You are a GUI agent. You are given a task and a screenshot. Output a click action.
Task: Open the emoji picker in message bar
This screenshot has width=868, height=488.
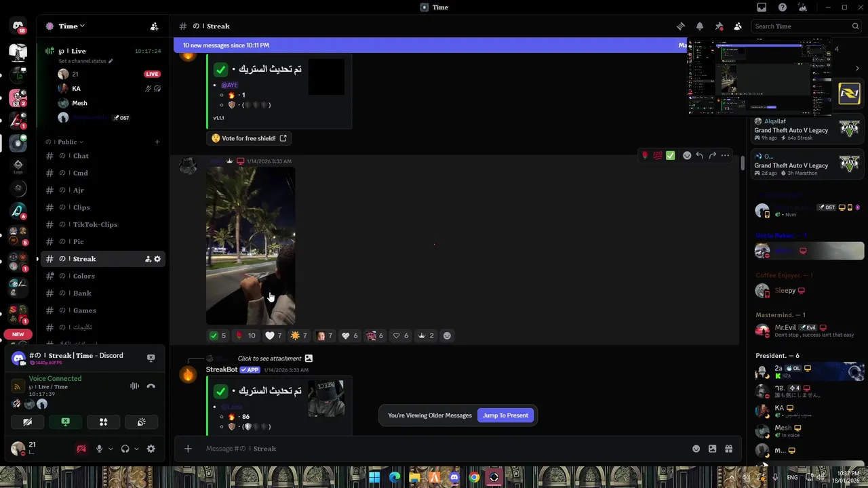click(x=696, y=449)
